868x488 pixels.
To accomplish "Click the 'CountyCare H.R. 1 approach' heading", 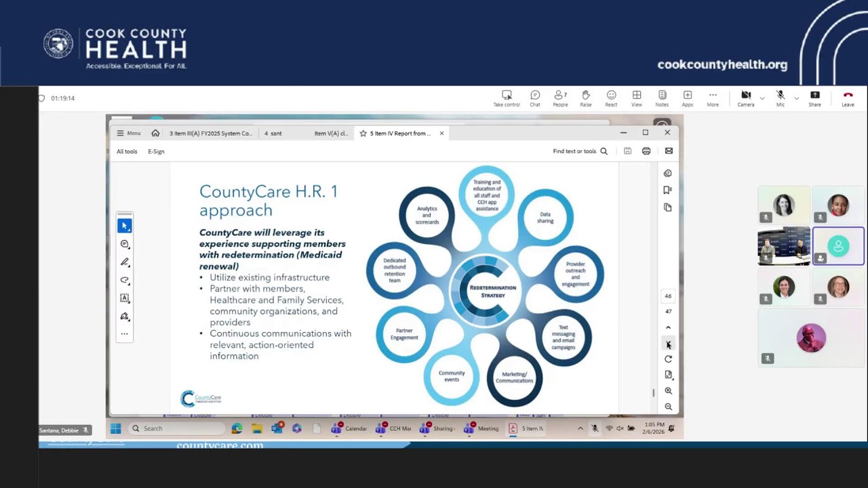I will click(x=269, y=201).
